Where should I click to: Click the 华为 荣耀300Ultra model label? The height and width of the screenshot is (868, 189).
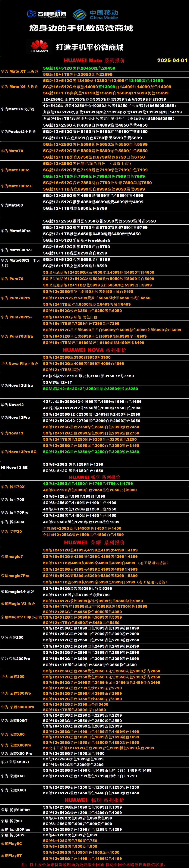point(17,707)
